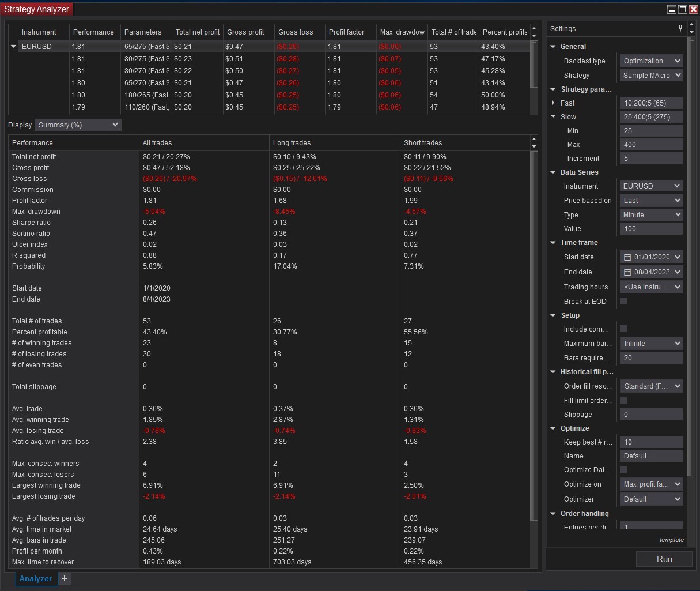Click the Run button
The height and width of the screenshot is (591, 700).
(664, 559)
